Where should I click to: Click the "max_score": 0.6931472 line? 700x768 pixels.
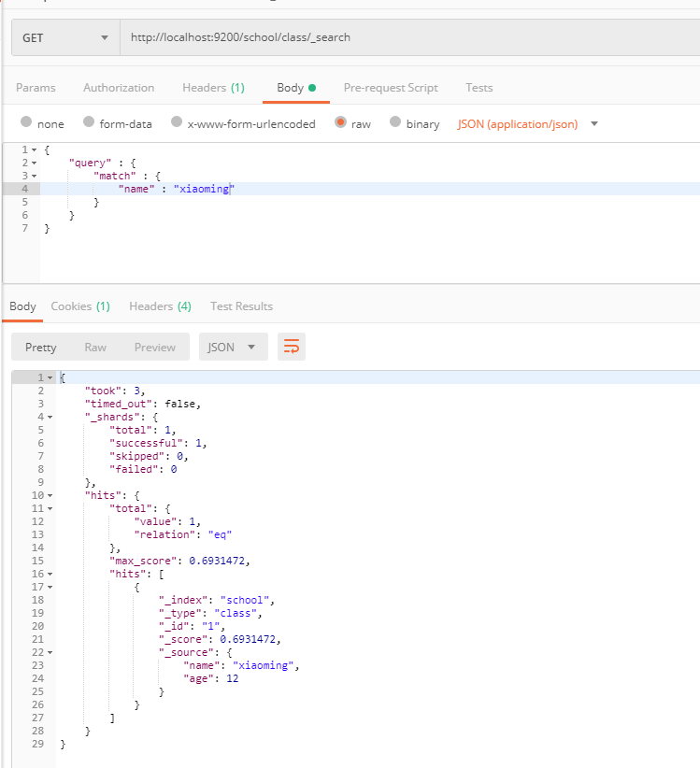pyautogui.click(x=179, y=561)
